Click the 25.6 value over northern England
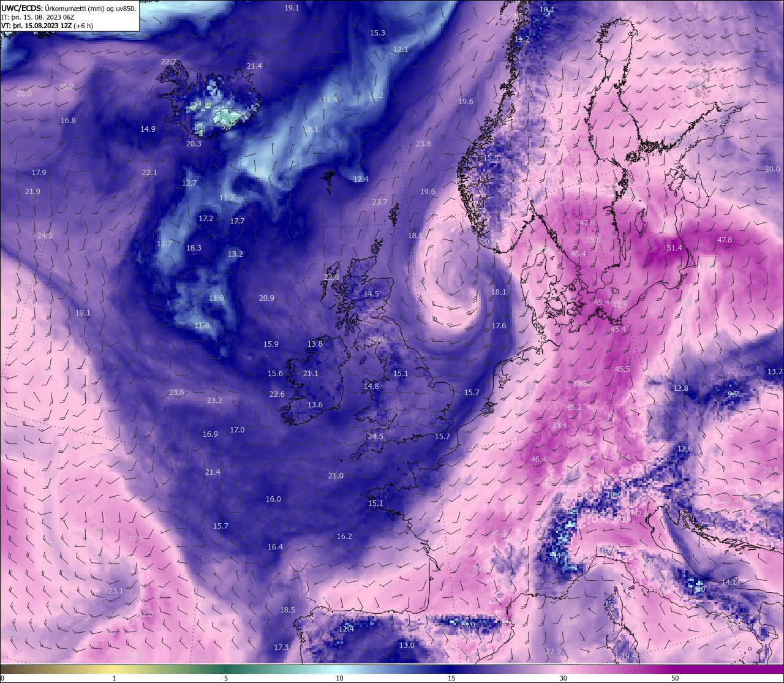Screen dimensions: 784x683 pyautogui.click(x=375, y=339)
